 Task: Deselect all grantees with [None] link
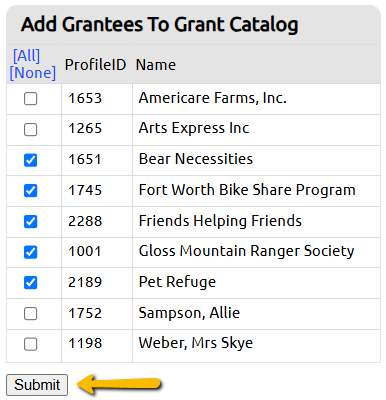33,73
